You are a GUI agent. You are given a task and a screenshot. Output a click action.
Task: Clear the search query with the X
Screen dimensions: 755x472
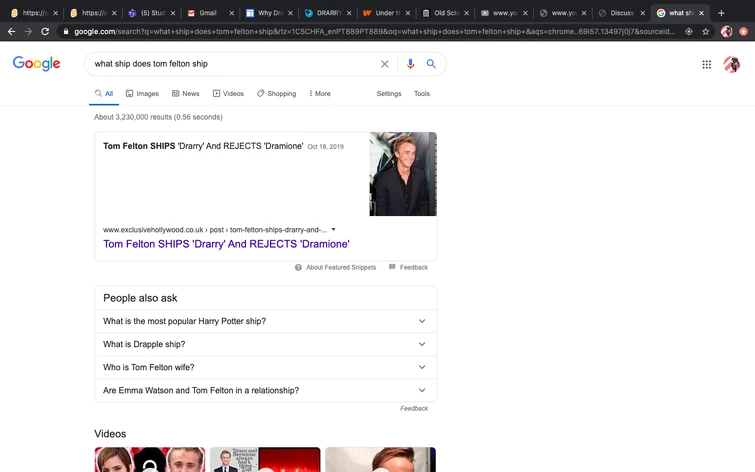pyautogui.click(x=385, y=64)
